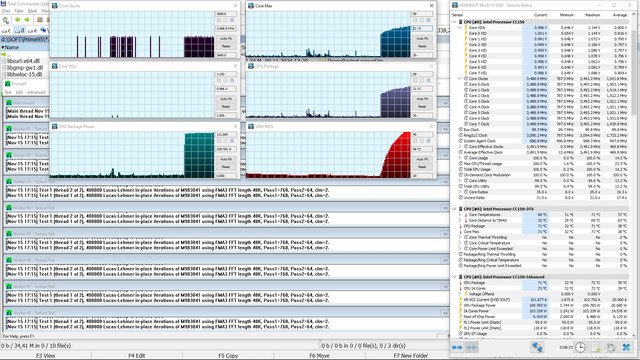Image resolution: width=640 pixels, height=360 pixels.
Task: Click the expand-all blue arrows icon in HWiNFO
Action: (x=457, y=347)
